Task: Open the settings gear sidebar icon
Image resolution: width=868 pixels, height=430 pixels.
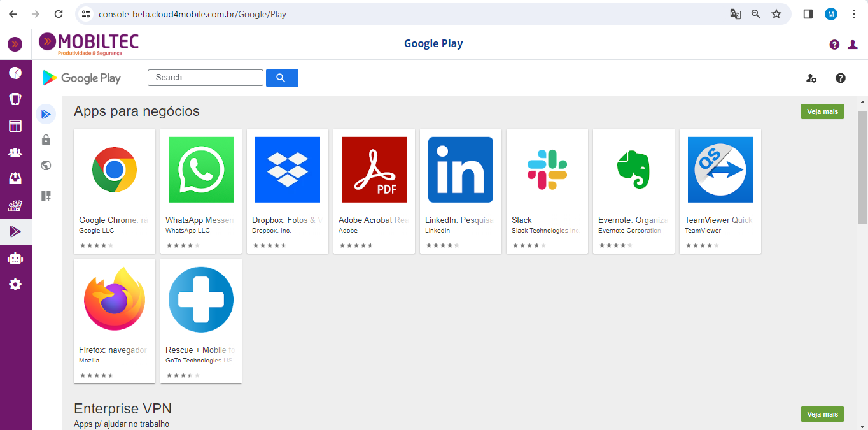Action: click(15, 285)
